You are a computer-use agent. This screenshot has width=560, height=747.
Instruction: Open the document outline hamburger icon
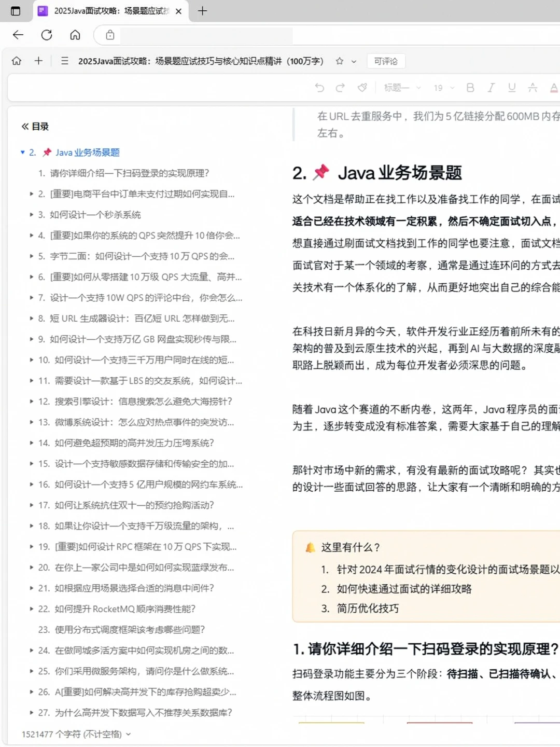pos(64,61)
